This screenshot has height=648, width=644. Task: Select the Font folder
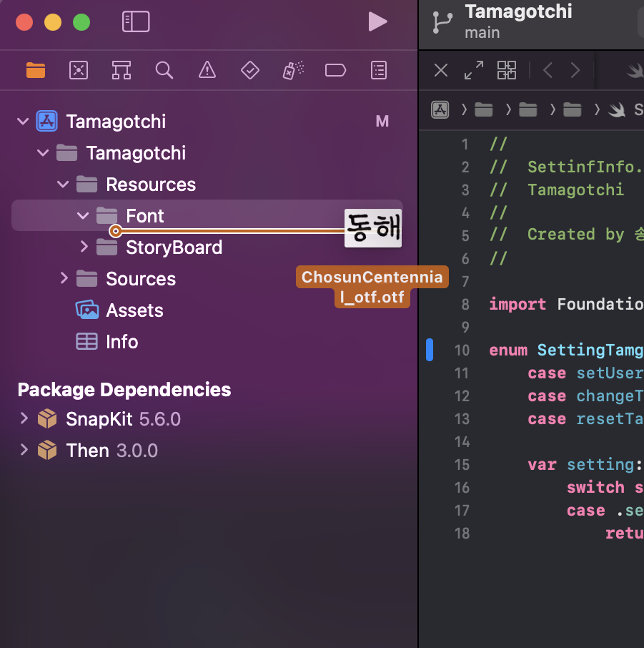point(207,216)
